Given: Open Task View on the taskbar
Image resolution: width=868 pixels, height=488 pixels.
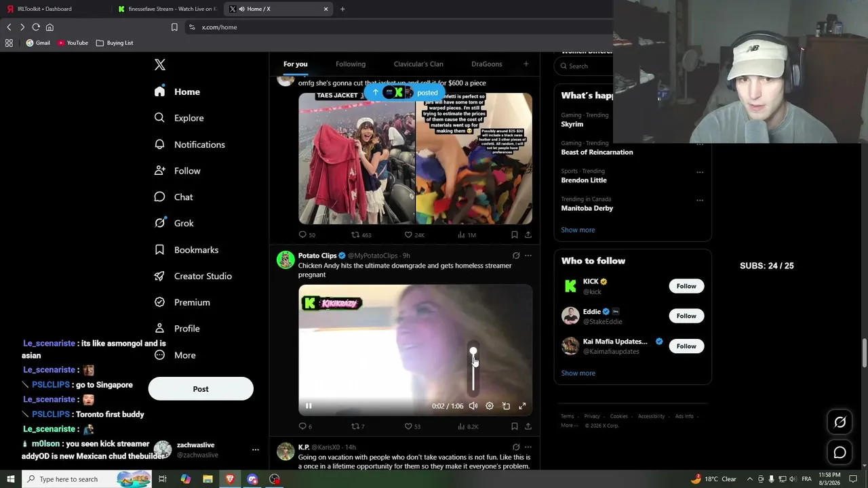Looking at the screenshot, I should (163, 479).
